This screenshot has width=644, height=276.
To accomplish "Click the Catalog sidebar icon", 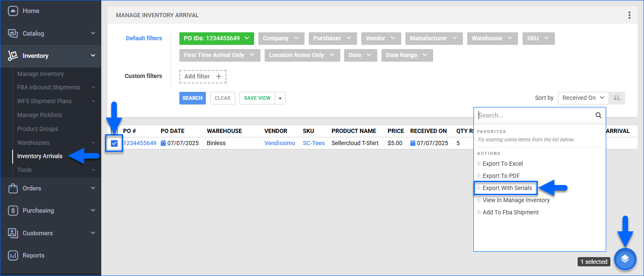I will [13, 34].
